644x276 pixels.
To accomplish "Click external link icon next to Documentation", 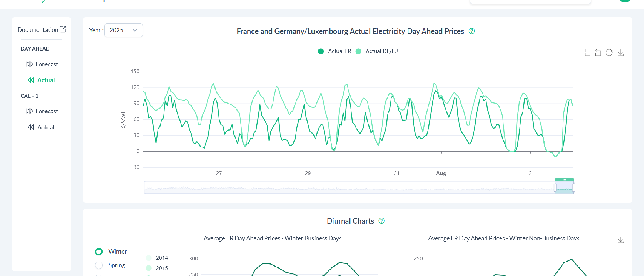I will coord(63,29).
